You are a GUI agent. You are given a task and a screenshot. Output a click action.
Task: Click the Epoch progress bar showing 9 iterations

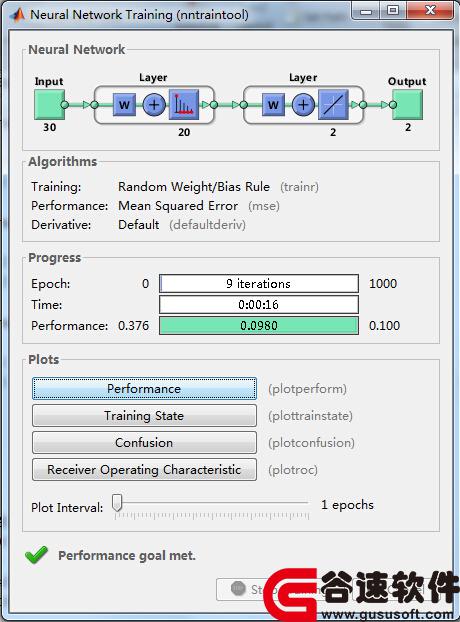pos(259,284)
